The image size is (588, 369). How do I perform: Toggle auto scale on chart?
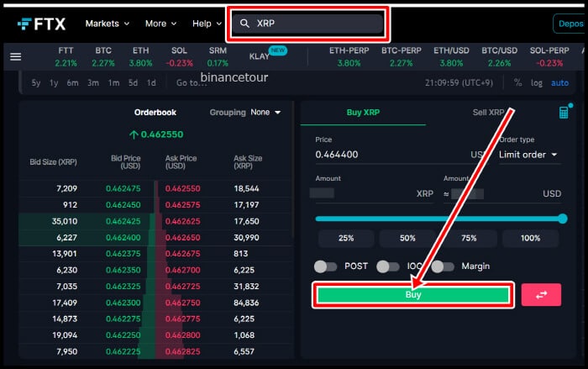tap(559, 83)
